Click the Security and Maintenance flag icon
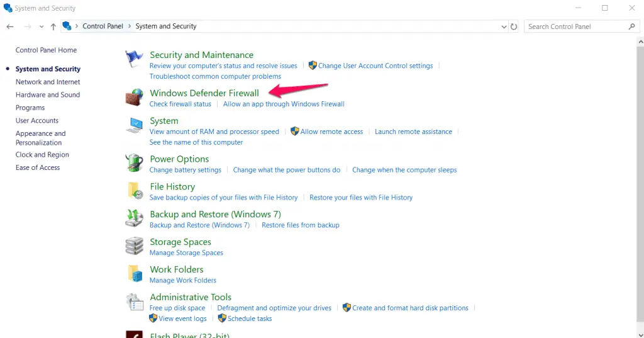644x338 pixels. tap(134, 59)
